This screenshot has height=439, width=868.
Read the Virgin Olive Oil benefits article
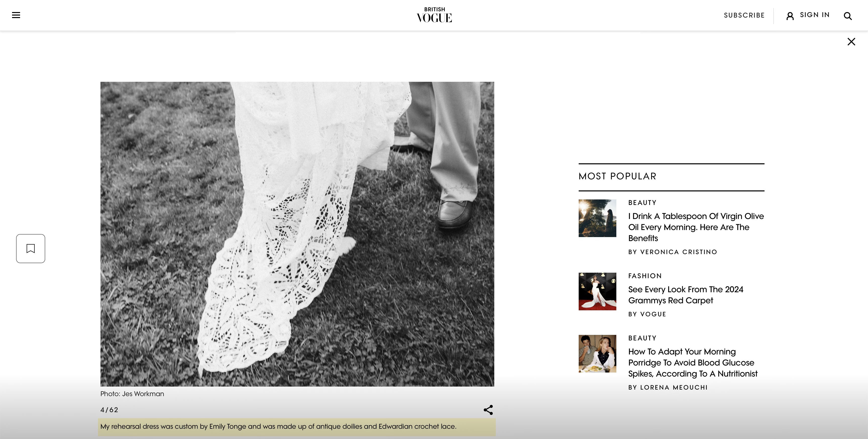coord(695,227)
